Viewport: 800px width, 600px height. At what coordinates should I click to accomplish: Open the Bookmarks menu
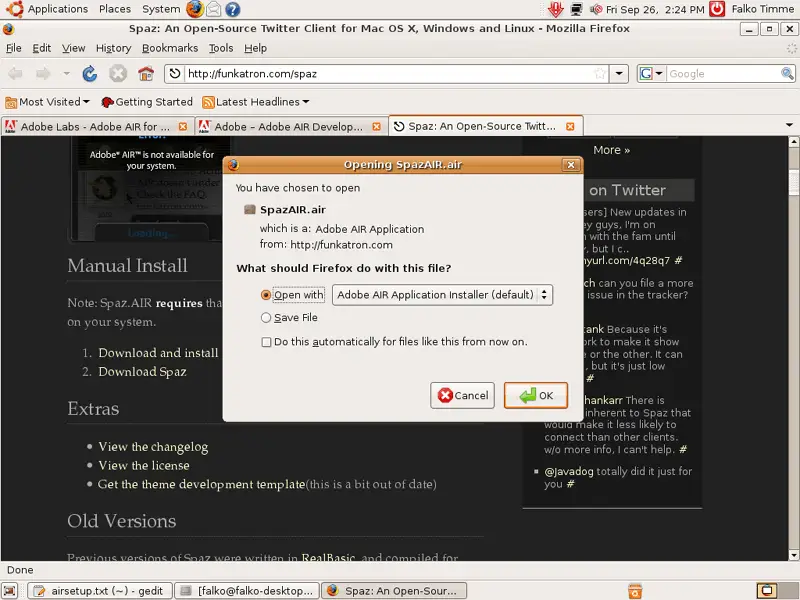pos(170,48)
